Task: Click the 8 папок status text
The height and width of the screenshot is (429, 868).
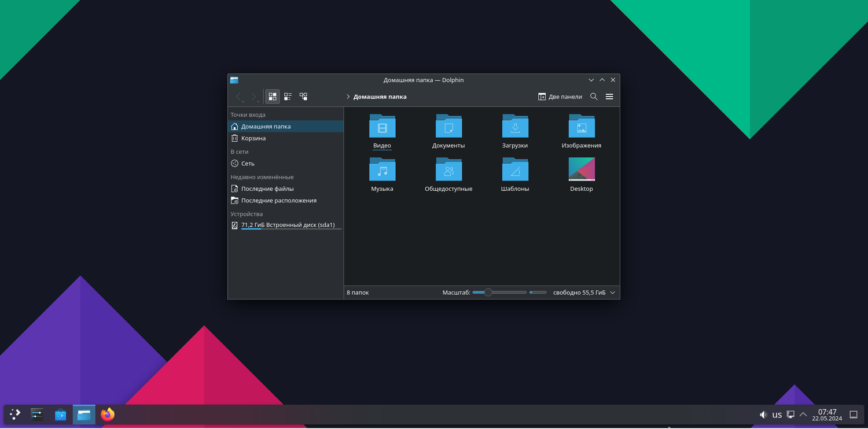Action: coord(358,293)
